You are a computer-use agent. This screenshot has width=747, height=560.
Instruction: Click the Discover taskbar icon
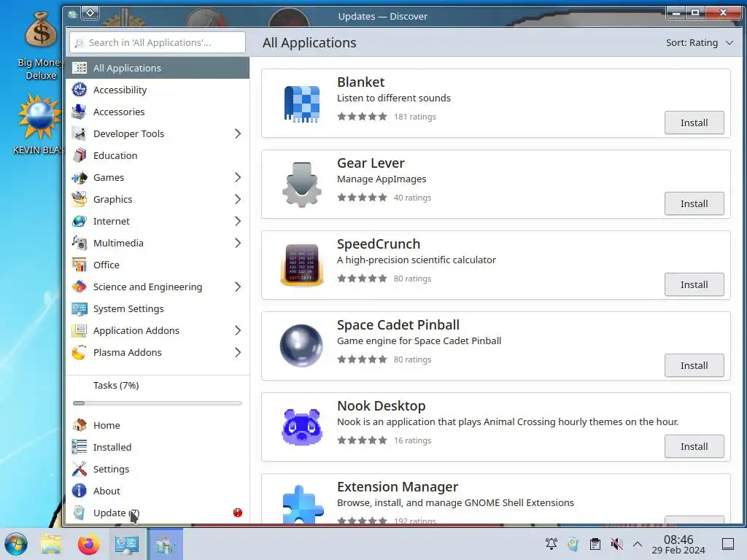point(166,544)
